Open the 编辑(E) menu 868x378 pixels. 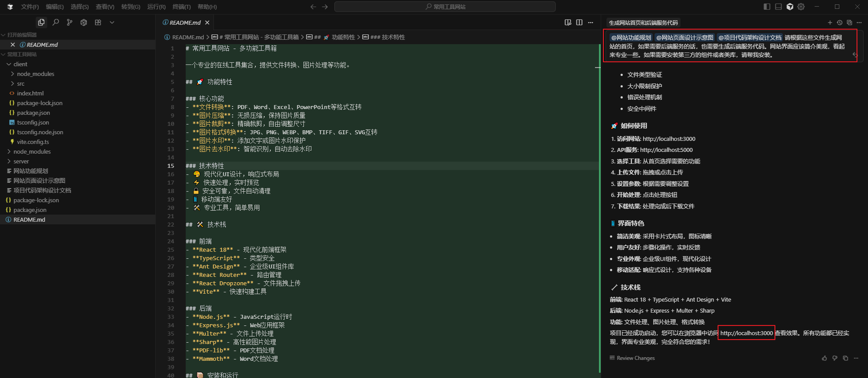pos(55,7)
